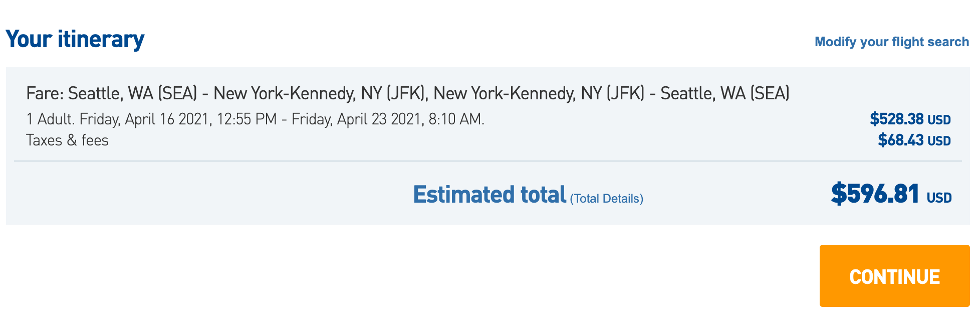
Task: Click the first New York-Kennedy, NY (JFK) text
Action: [x=321, y=93]
